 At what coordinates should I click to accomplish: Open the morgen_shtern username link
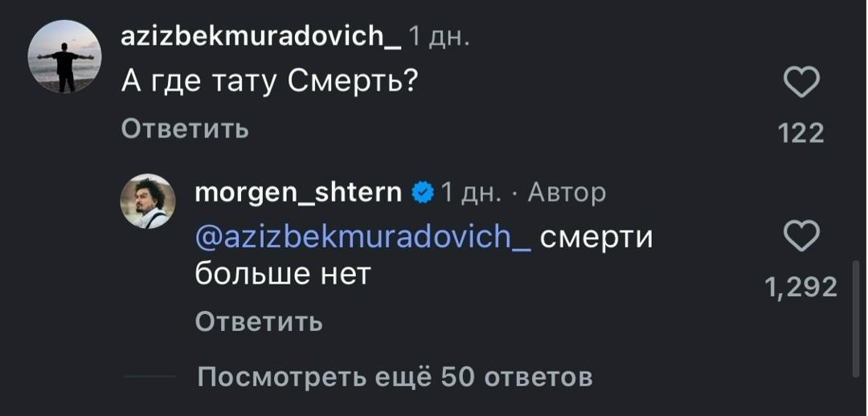click(298, 193)
